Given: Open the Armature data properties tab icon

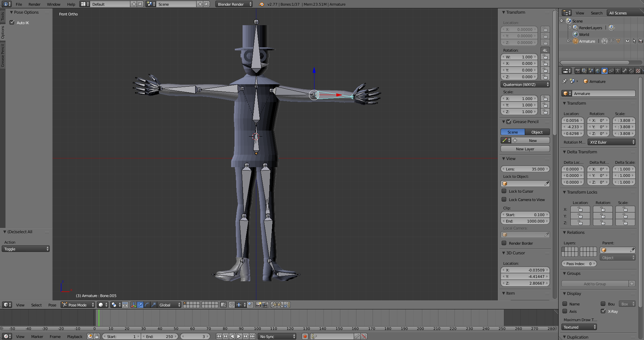Looking at the screenshot, I should (x=618, y=71).
